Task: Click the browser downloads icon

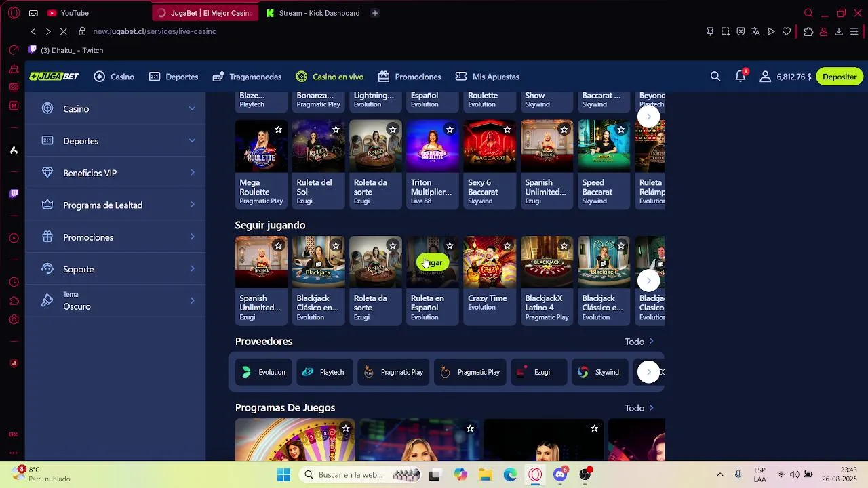Action: click(839, 31)
